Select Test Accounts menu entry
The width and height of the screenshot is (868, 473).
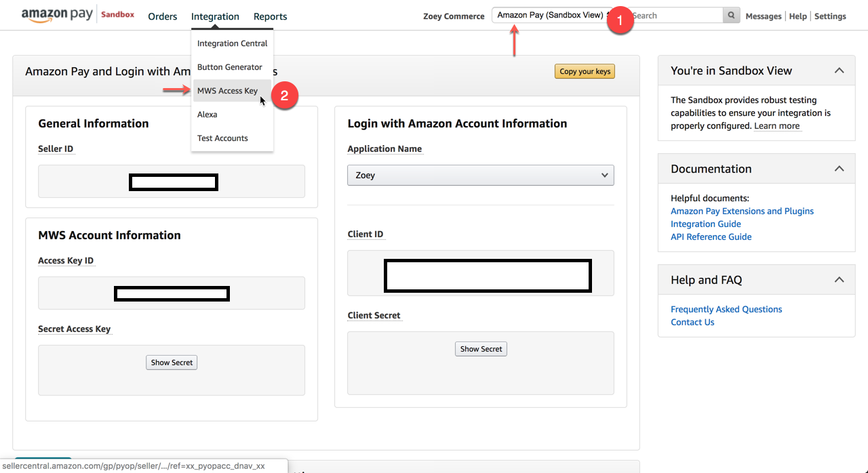click(x=222, y=138)
